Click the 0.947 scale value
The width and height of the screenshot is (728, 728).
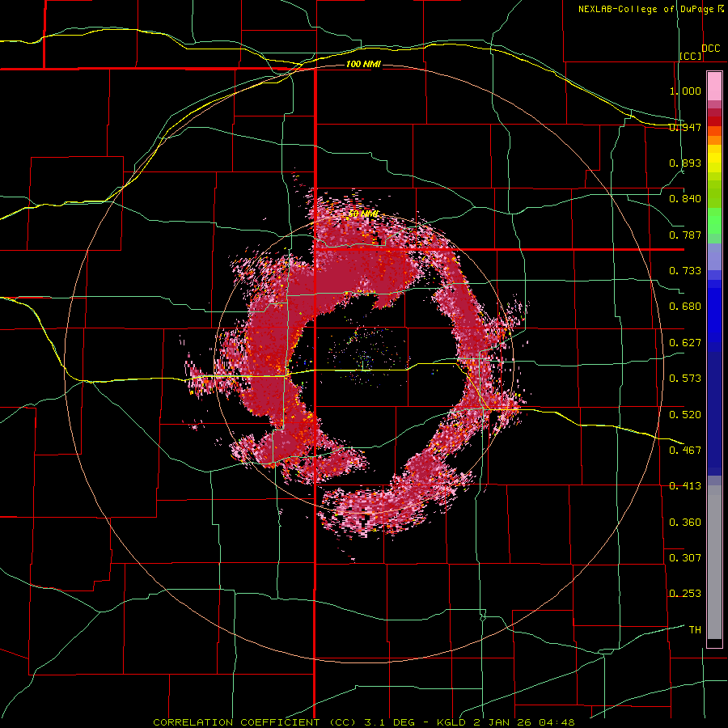[x=685, y=127]
